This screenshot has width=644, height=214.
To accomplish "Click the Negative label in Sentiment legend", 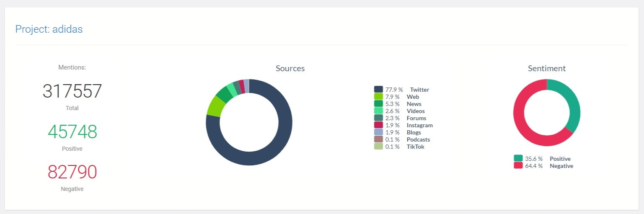I will (x=561, y=166).
